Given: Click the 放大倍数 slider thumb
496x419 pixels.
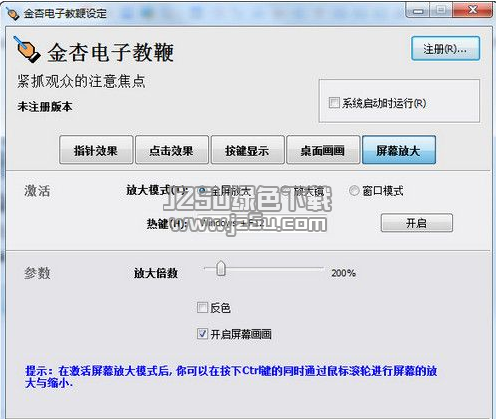Looking at the screenshot, I should (221, 268).
